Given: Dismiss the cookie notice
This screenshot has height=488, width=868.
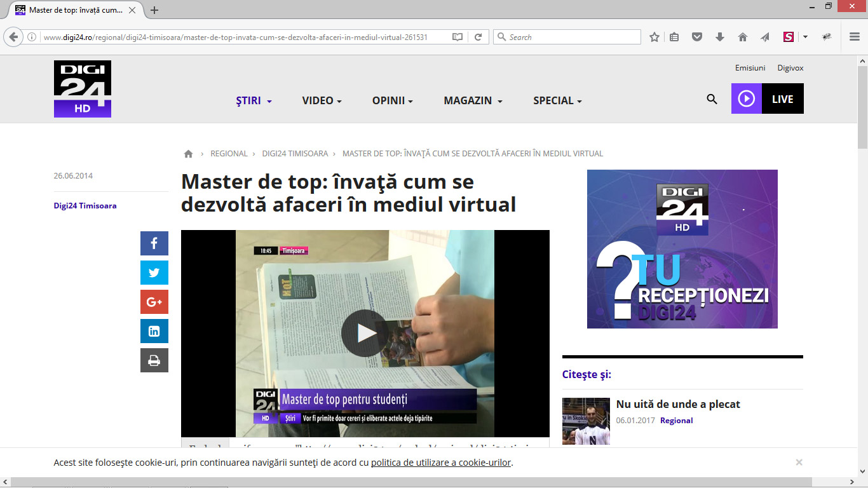Looking at the screenshot, I should (x=799, y=463).
